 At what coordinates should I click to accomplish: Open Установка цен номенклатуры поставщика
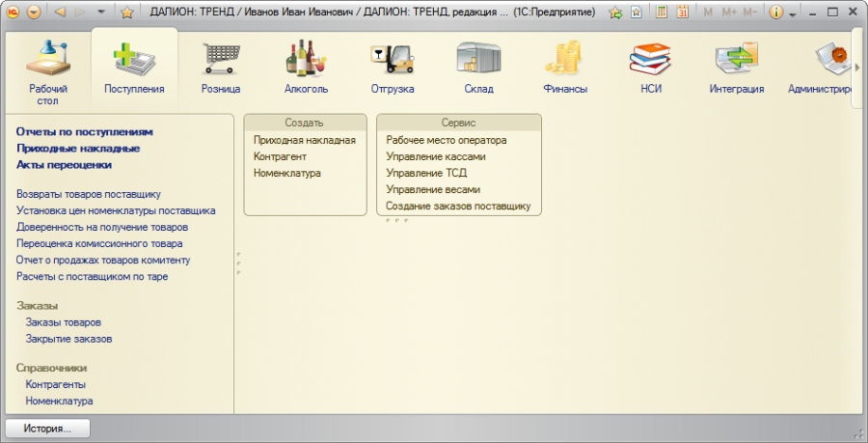116,210
